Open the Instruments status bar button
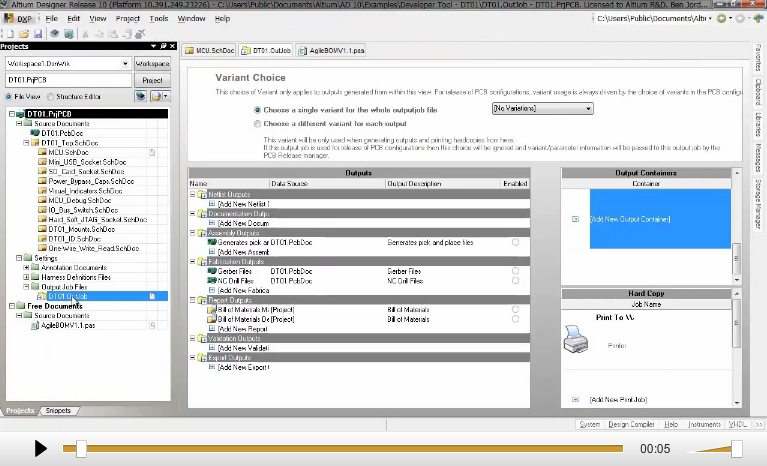Viewport: 767px width, 466px height. pyautogui.click(x=704, y=424)
